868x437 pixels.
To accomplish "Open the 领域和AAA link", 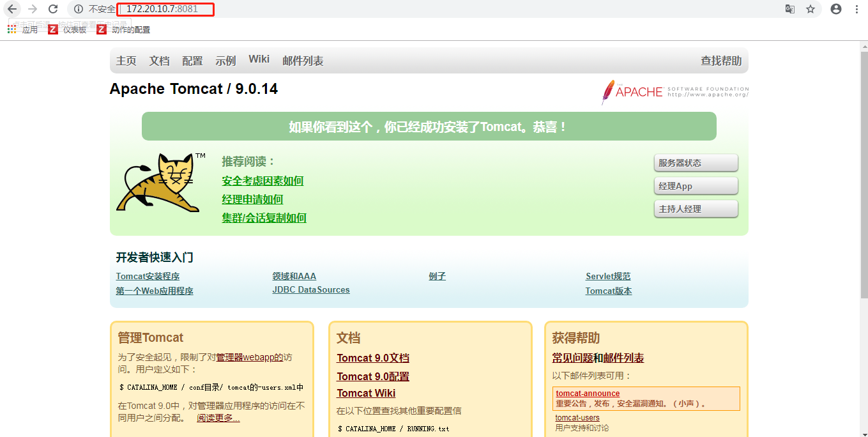I will (x=294, y=277).
